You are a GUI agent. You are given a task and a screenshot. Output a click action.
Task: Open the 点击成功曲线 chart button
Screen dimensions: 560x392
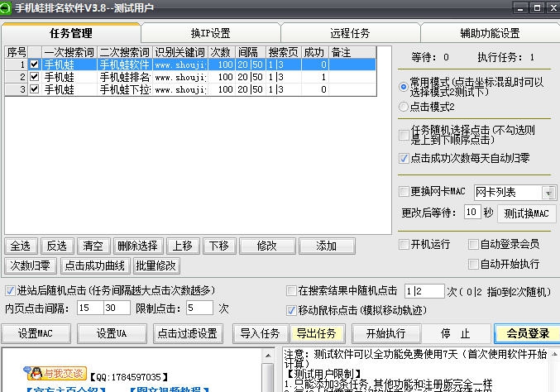pos(94,265)
